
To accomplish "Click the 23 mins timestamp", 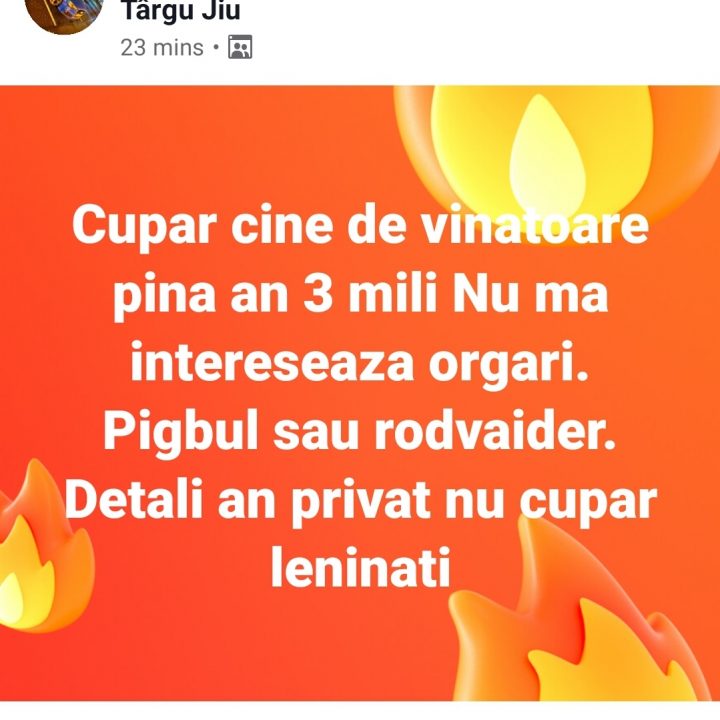I will (162, 48).
